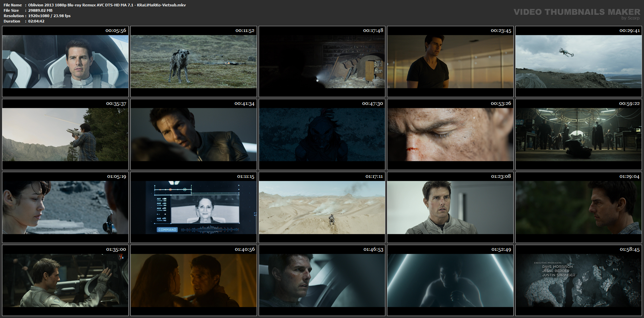Select the thumbnail at 00:41:34

click(194, 134)
